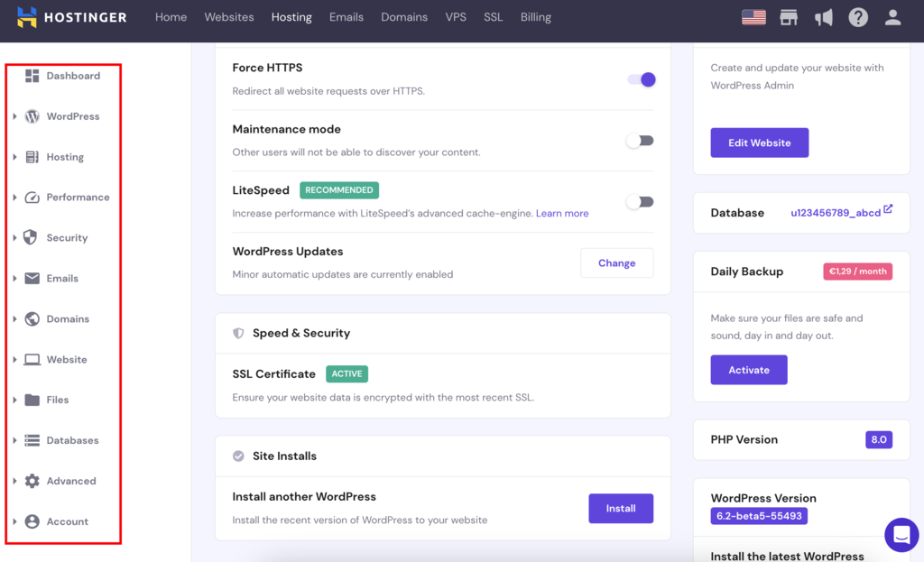Screen dimensions: 924x562
Task: Click the Hostinger logo
Action: (72, 17)
